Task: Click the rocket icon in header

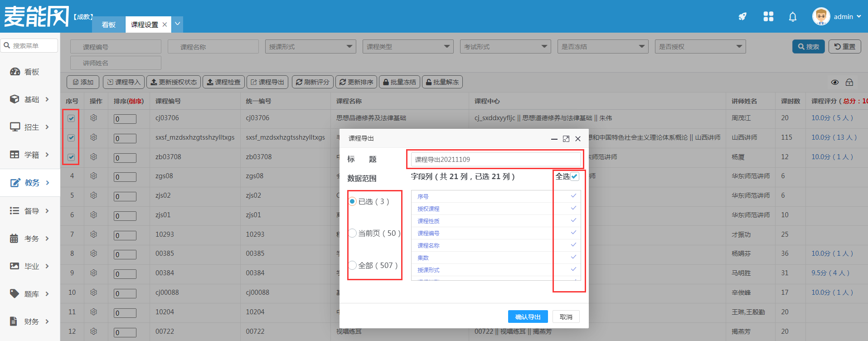Action: click(742, 17)
